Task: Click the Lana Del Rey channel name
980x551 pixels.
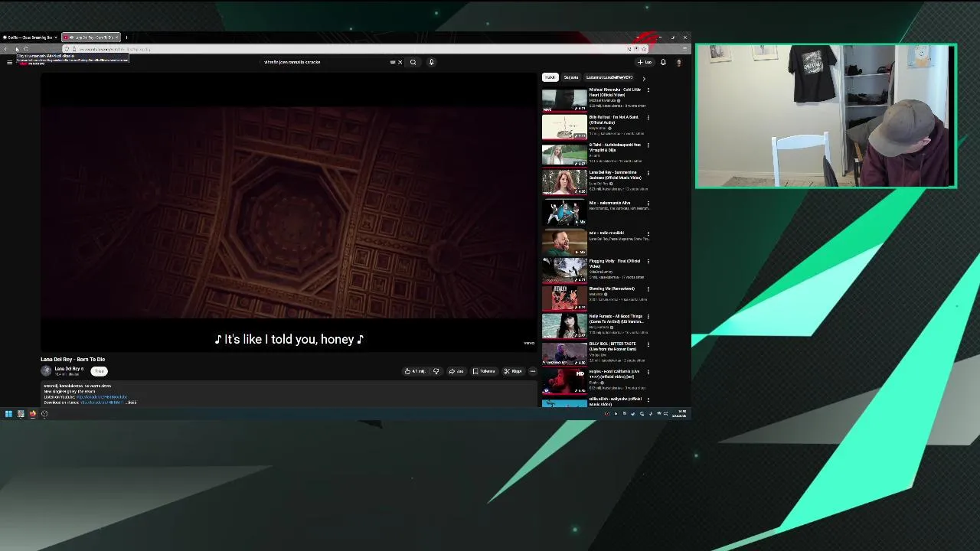Action: point(67,369)
